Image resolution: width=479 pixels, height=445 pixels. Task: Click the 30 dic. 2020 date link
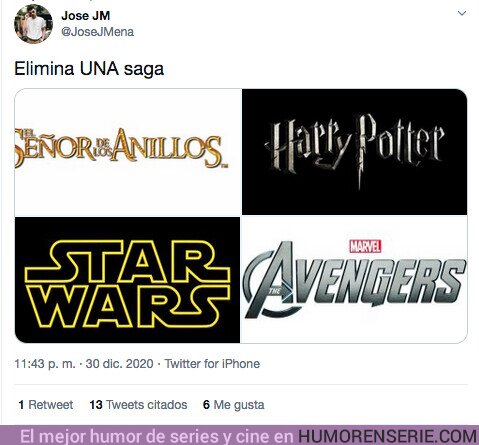[119, 364]
